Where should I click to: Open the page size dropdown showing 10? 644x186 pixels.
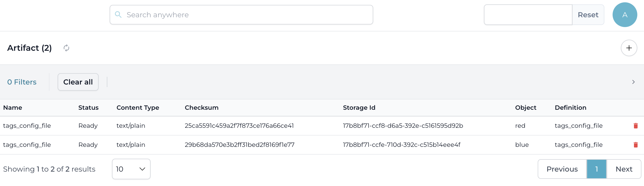click(x=131, y=169)
